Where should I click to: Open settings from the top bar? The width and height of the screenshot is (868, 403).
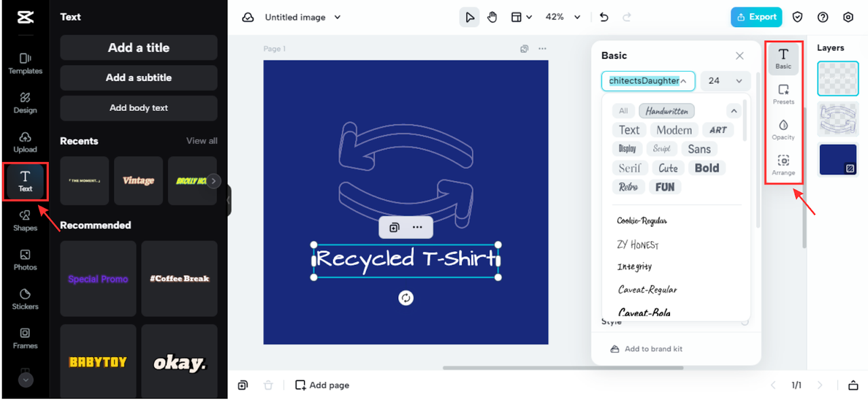point(848,17)
